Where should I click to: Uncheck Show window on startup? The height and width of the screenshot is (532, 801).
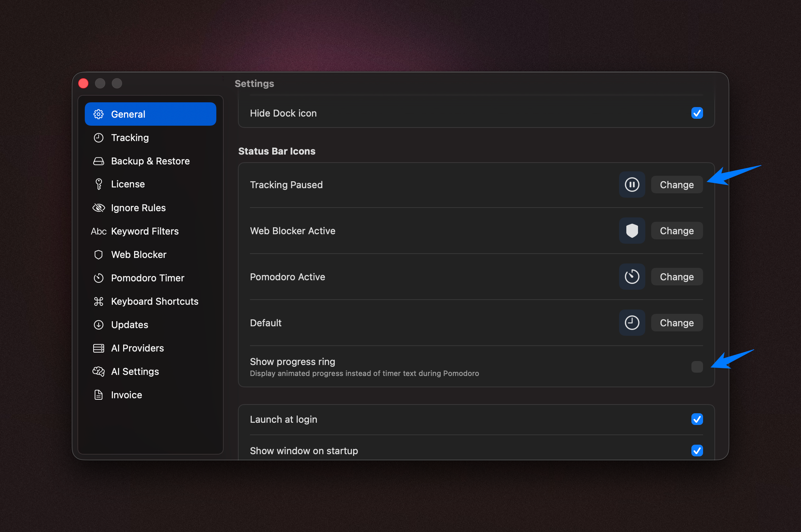coord(697,451)
